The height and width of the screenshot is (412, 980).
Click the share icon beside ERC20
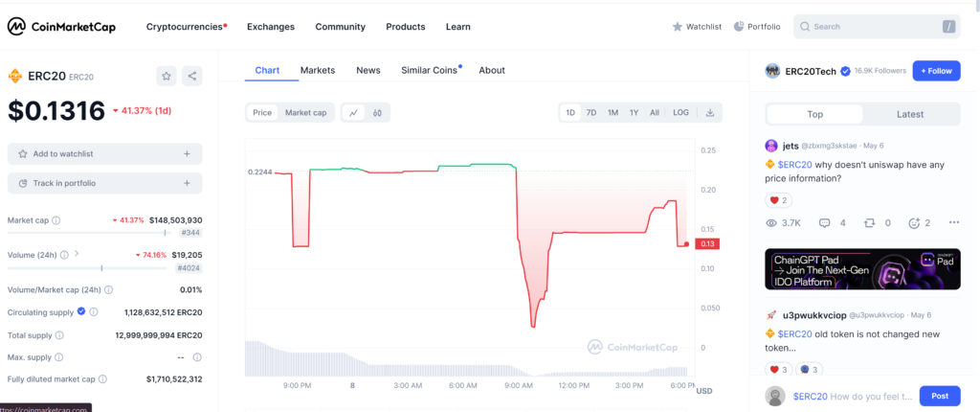coord(191,76)
